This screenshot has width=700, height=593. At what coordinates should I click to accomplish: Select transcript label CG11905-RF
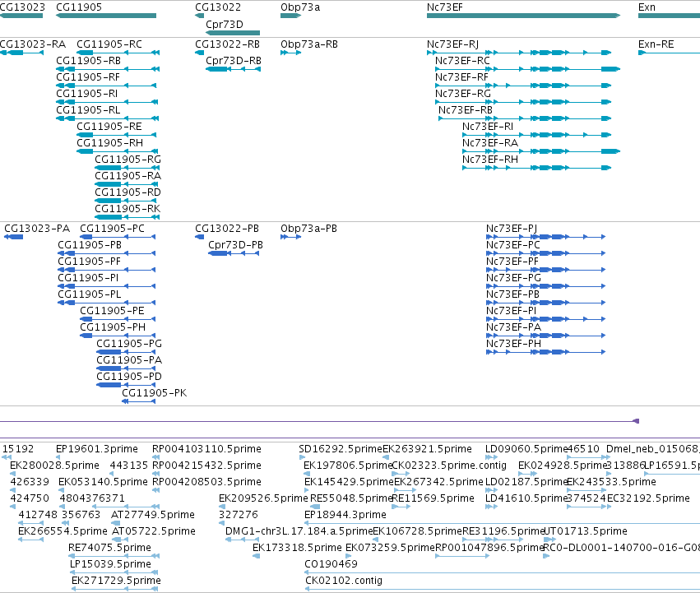coord(88,77)
